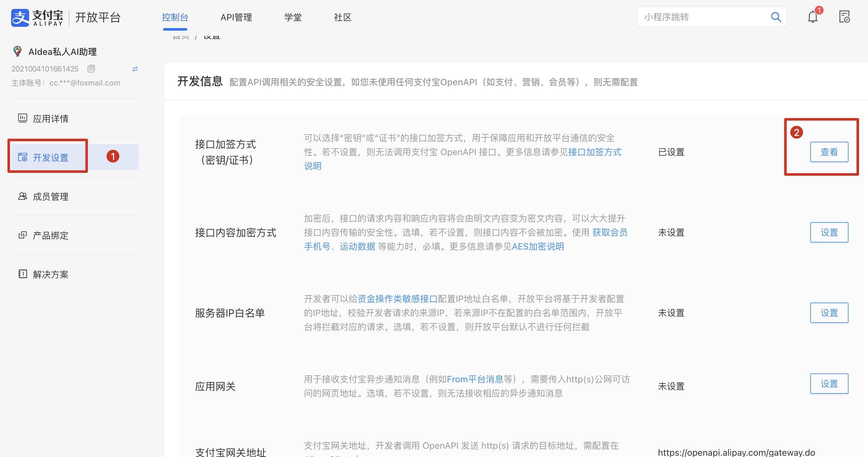This screenshot has width=868, height=457.
Task: Open the 学堂 tab
Action: coord(293,17)
